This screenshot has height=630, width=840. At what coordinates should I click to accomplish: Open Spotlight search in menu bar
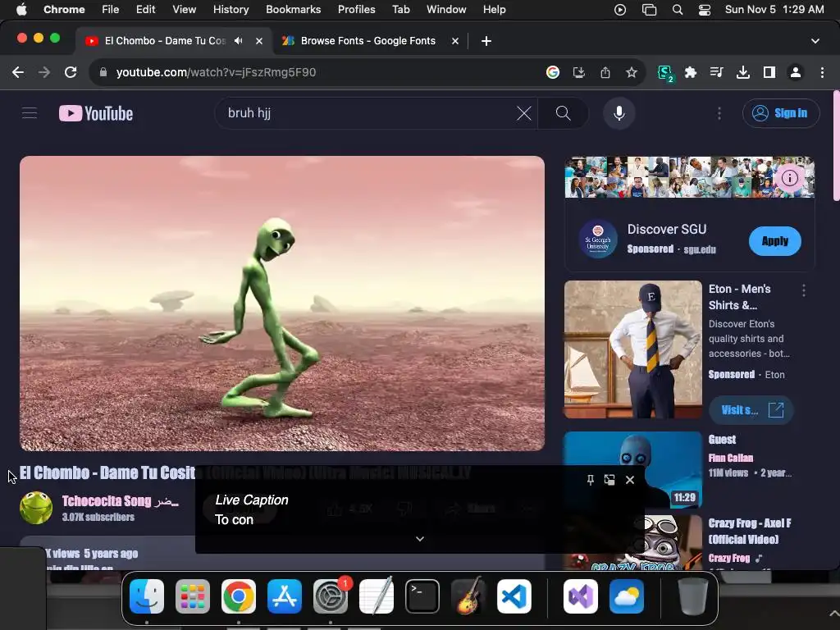click(x=677, y=10)
